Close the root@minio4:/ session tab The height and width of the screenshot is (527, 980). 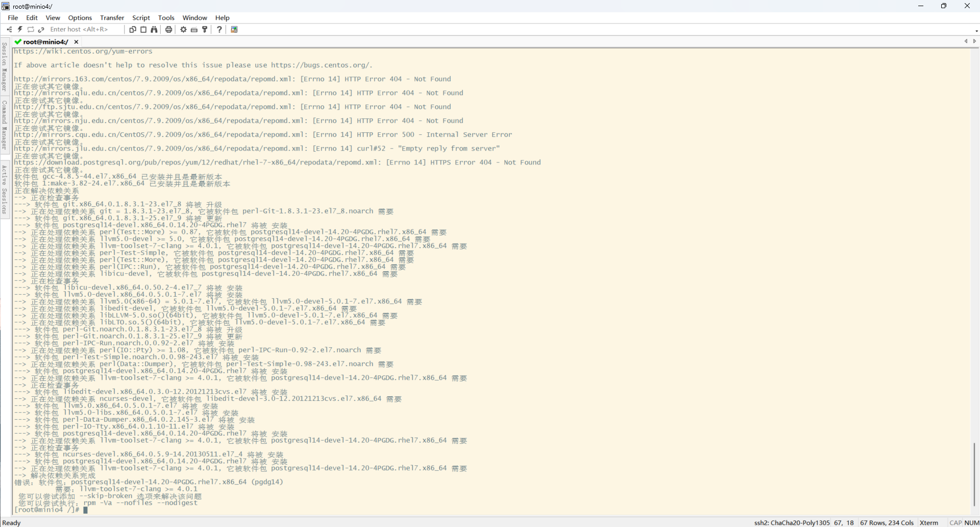pyautogui.click(x=76, y=42)
